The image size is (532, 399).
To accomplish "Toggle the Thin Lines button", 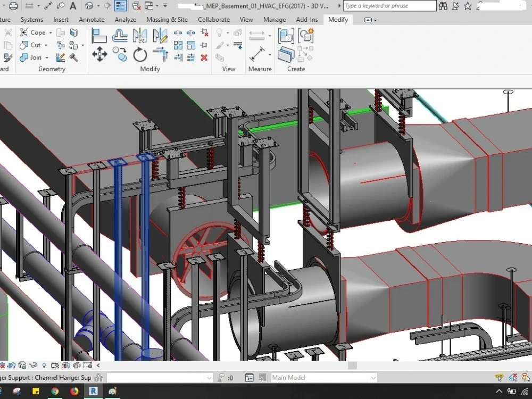I will pyautogui.click(x=121, y=6).
